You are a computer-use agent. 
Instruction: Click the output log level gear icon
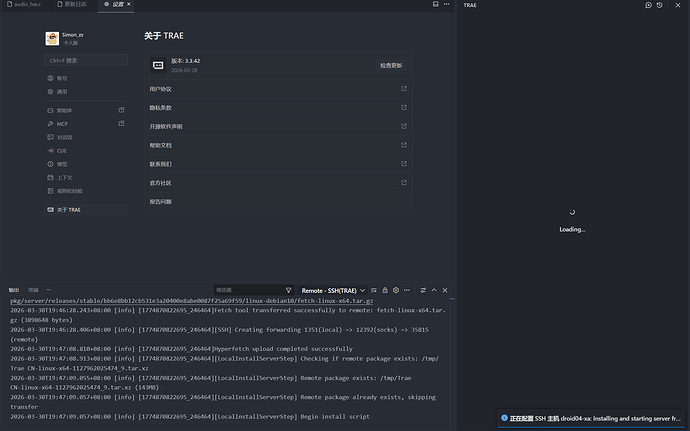(396, 290)
